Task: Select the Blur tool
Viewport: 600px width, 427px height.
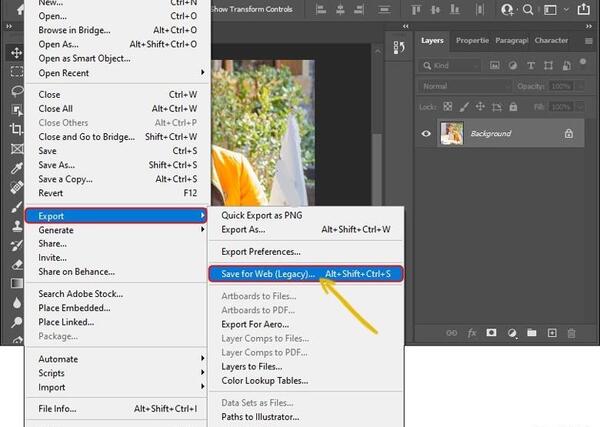Action: 17,303
